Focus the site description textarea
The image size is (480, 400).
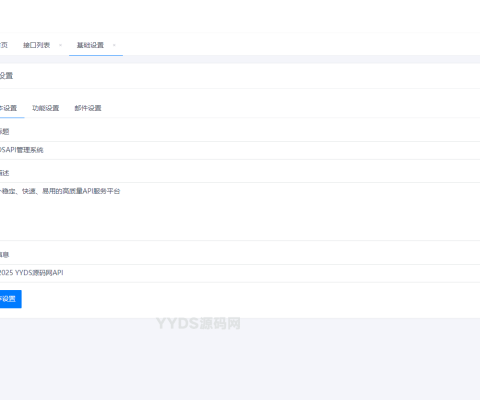point(240,212)
